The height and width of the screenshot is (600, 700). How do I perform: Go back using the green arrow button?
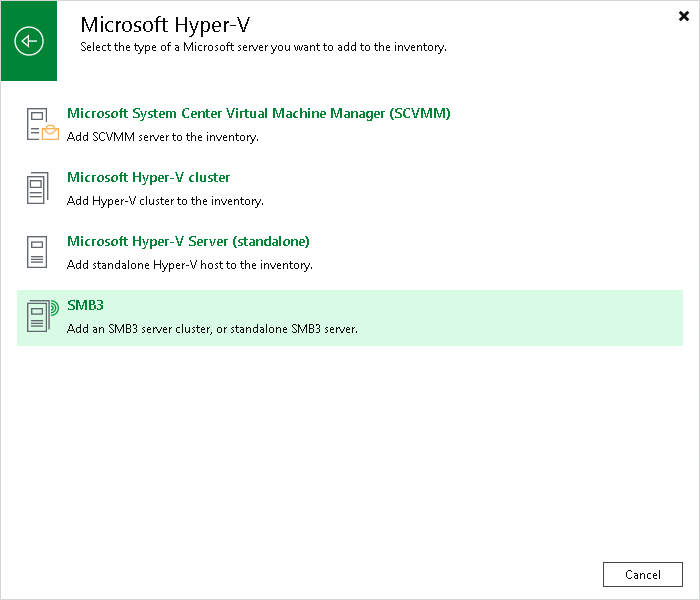click(x=29, y=41)
